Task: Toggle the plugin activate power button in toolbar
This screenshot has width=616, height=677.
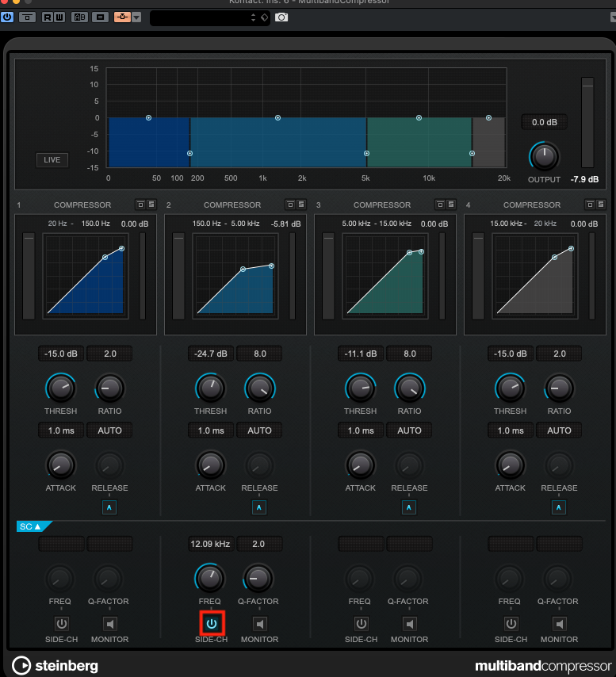Action: [7, 17]
